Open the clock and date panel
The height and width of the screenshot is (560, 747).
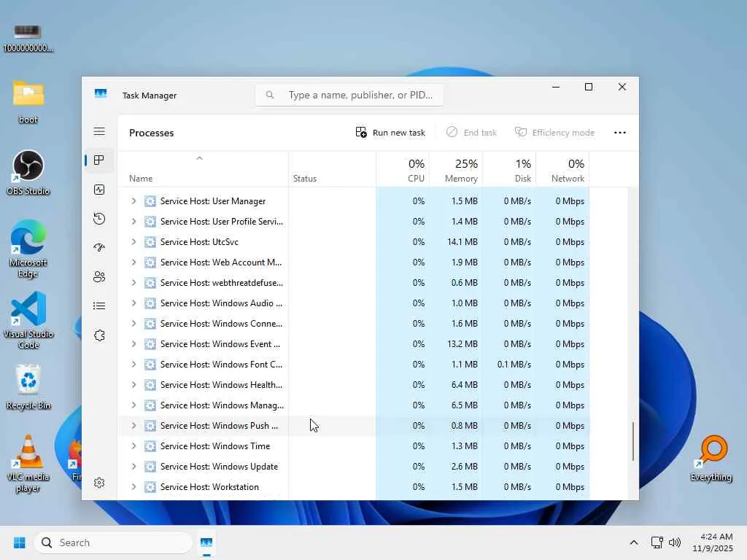coord(712,542)
